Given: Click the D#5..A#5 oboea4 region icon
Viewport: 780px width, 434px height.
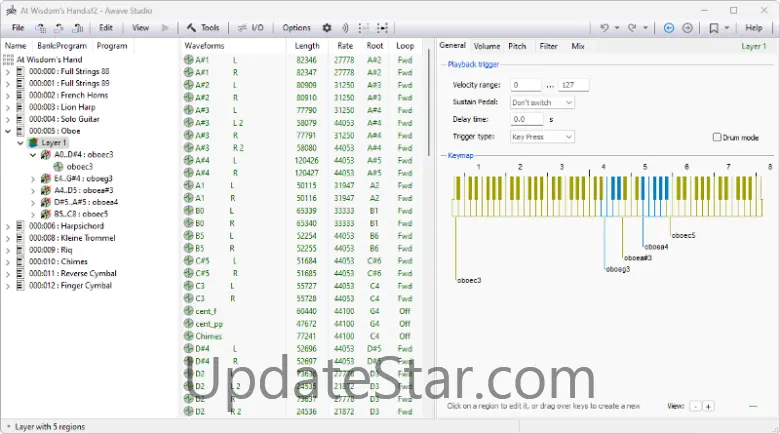Looking at the screenshot, I should coord(46,202).
